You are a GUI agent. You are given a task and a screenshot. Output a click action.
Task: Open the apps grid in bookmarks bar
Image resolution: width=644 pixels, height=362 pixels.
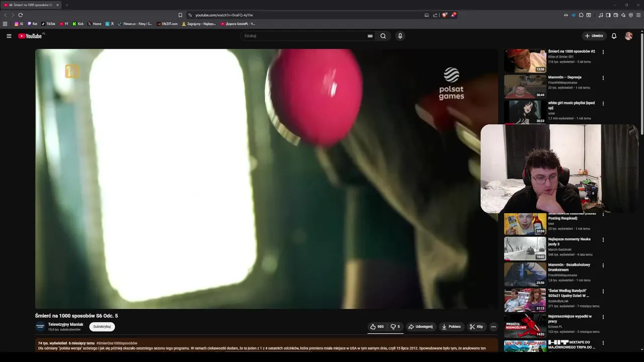(5, 24)
